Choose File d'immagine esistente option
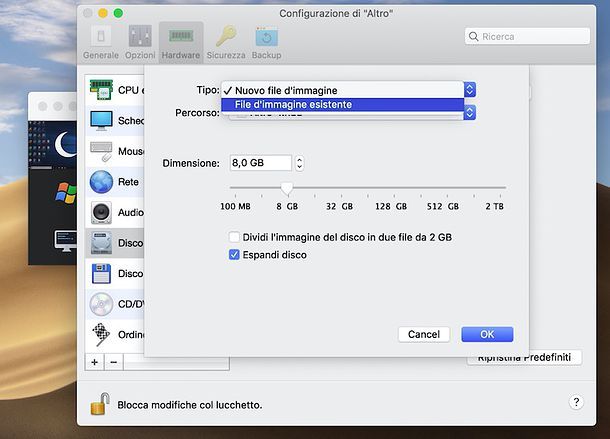 tap(293, 104)
